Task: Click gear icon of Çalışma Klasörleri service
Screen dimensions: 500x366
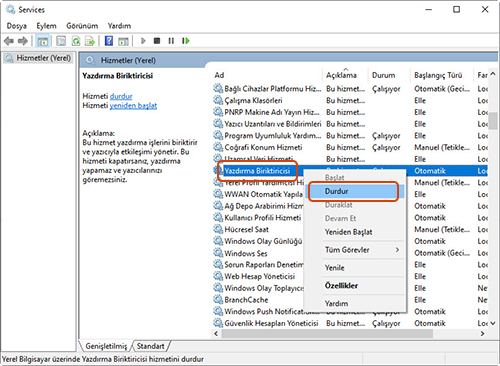Action: [218, 100]
